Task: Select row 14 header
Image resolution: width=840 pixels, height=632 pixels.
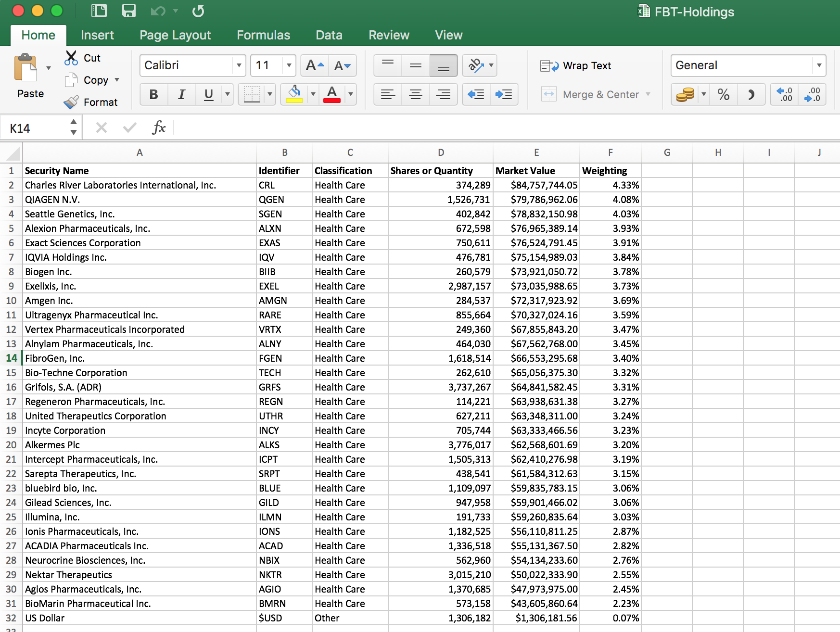Action: [11, 358]
